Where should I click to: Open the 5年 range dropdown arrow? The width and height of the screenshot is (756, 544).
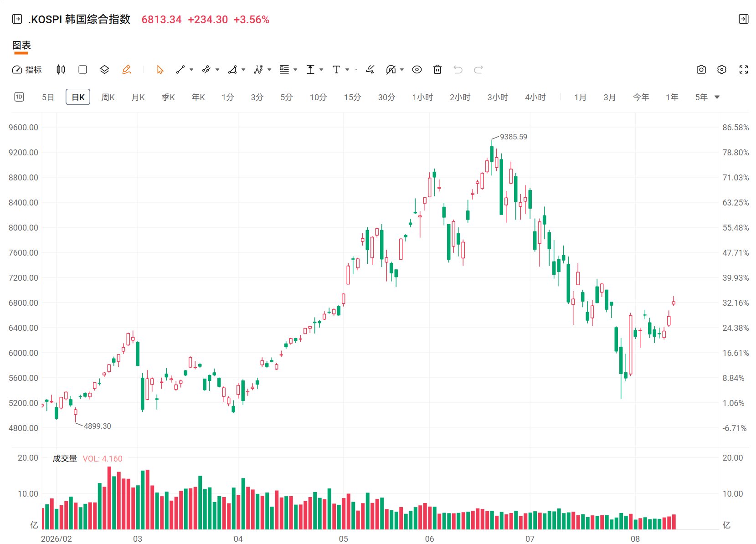717,97
